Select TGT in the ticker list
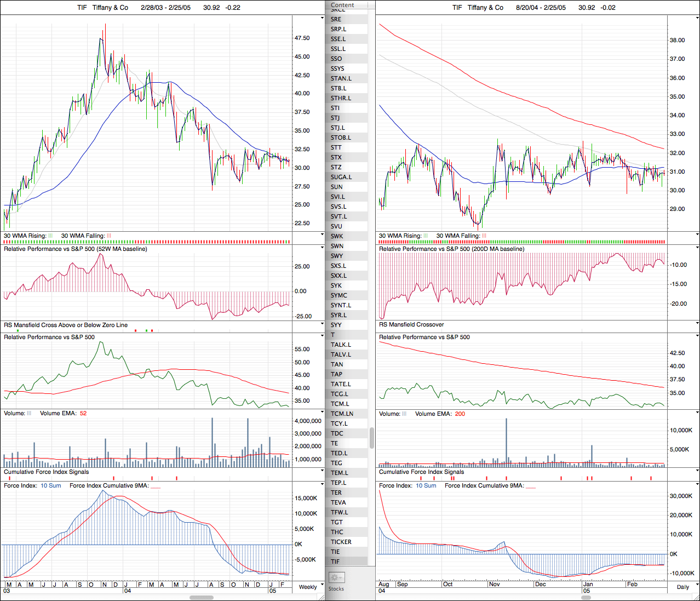The height and width of the screenshot is (601, 700). pyautogui.click(x=336, y=522)
